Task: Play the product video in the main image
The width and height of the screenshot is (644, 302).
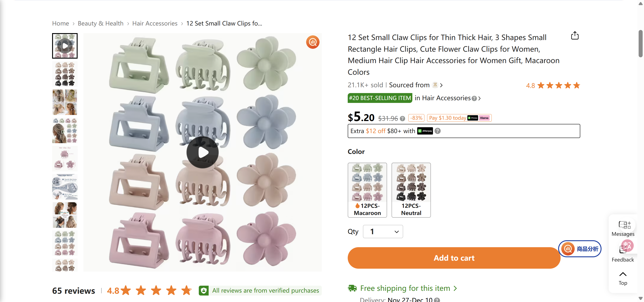Action: [x=203, y=152]
